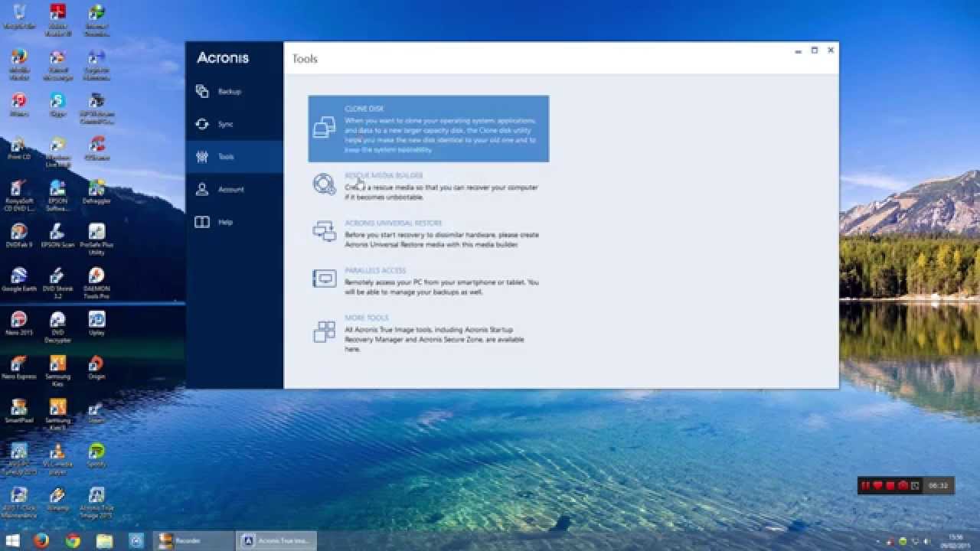Stop recording with the red square button
The width and height of the screenshot is (980, 551).
(x=890, y=485)
